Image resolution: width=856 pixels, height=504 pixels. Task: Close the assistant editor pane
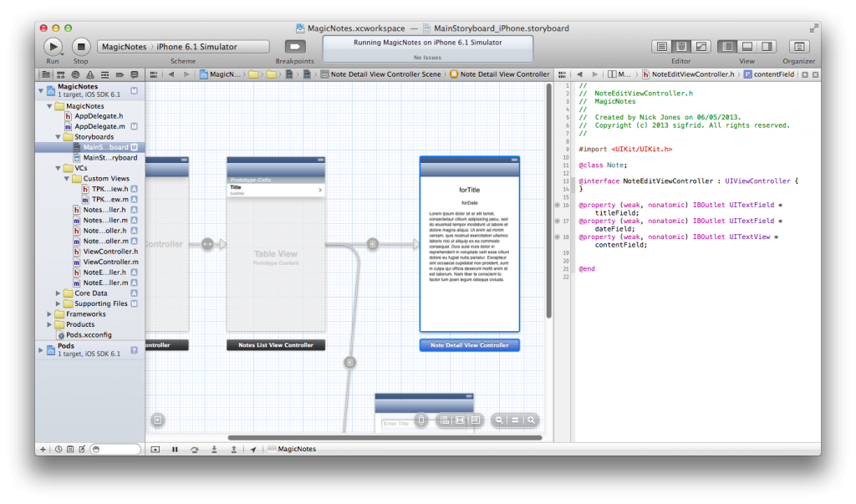pyautogui.click(x=815, y=75)
